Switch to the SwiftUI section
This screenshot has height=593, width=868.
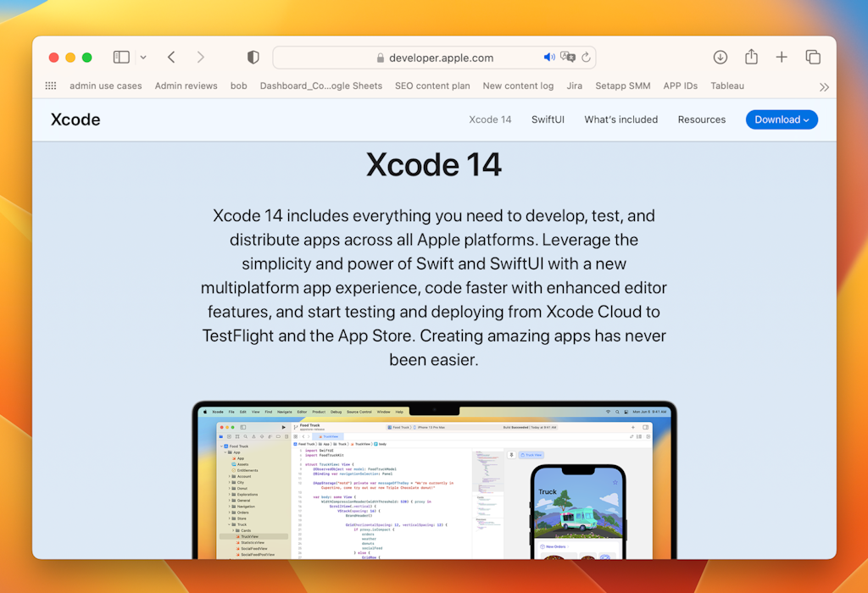coord(548,119)
